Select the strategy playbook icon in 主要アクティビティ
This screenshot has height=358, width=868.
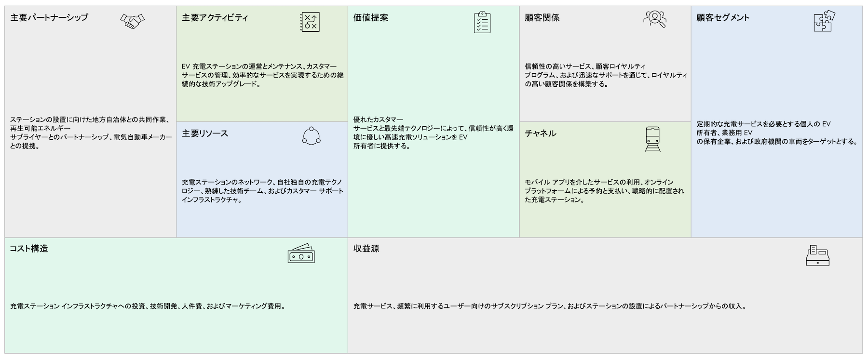click(x=310, y=22)
